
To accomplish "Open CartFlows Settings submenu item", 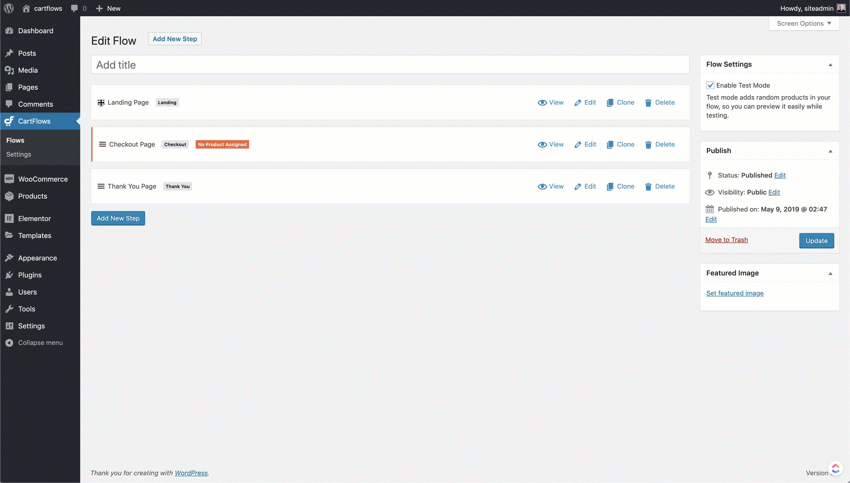I will point(18,154).
